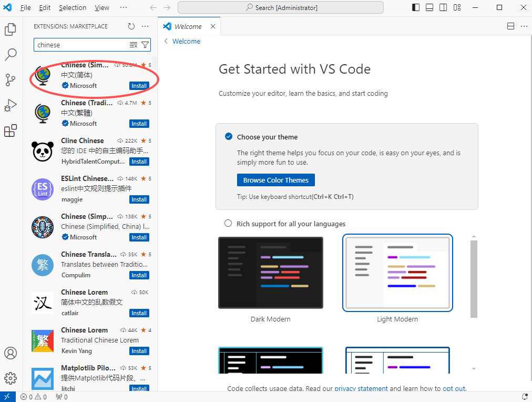
Task: Open the opt out link
Action: tap(454, 388)
